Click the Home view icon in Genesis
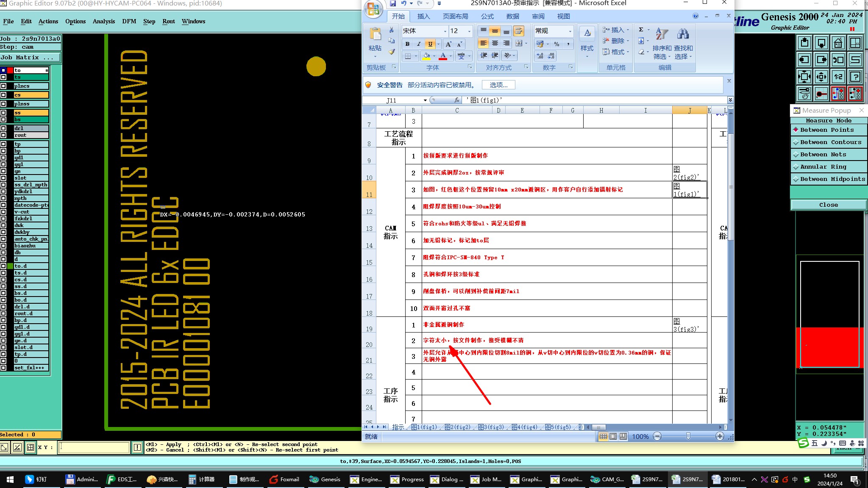This screenshot has height=488, width=868. 838,43
